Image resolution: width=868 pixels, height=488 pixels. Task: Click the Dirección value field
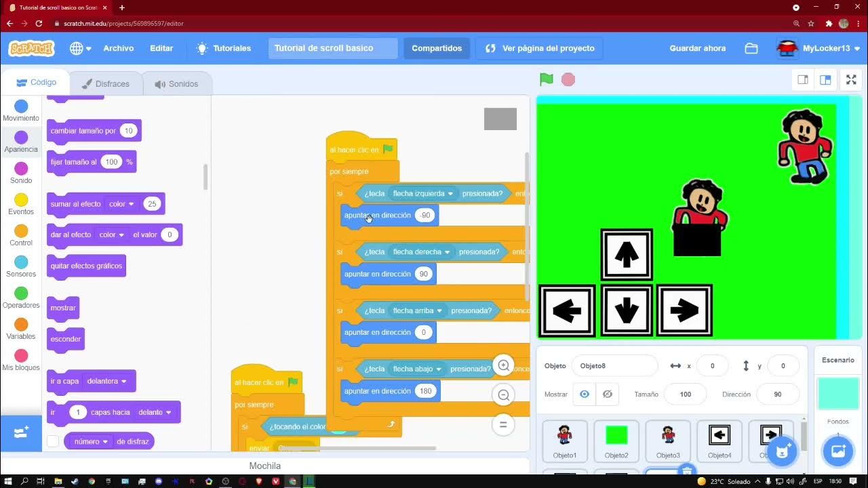[x=777, y=394]
